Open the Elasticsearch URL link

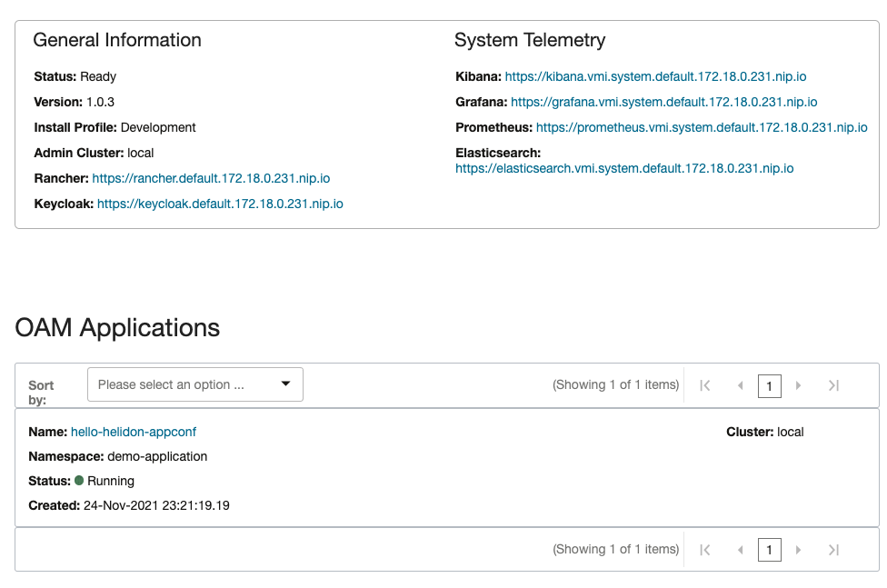click(x=624, y=168)
